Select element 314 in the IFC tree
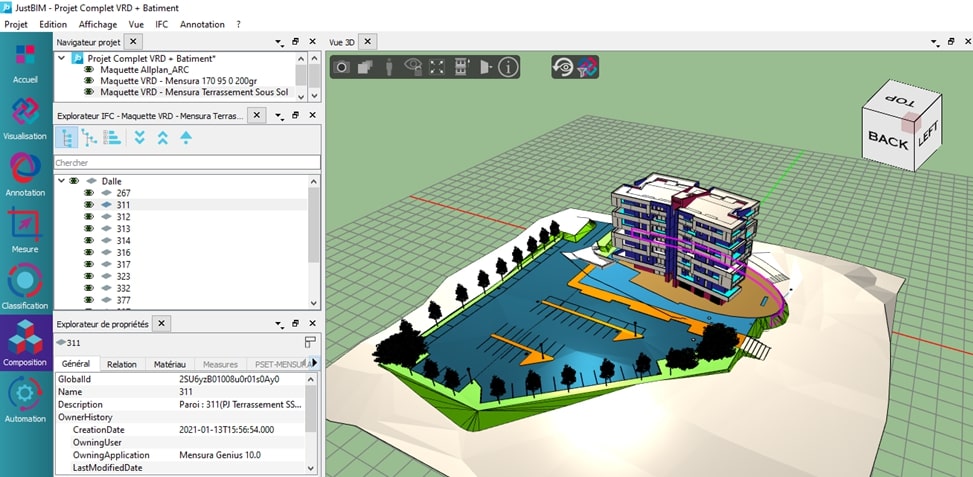The image size is (973, 477). tap(123, 241)
